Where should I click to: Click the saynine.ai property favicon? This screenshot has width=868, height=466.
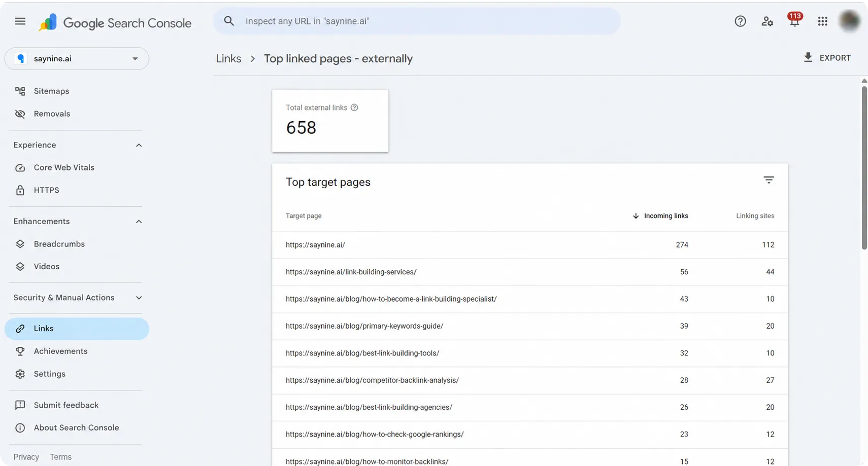(x=21, y=59)
